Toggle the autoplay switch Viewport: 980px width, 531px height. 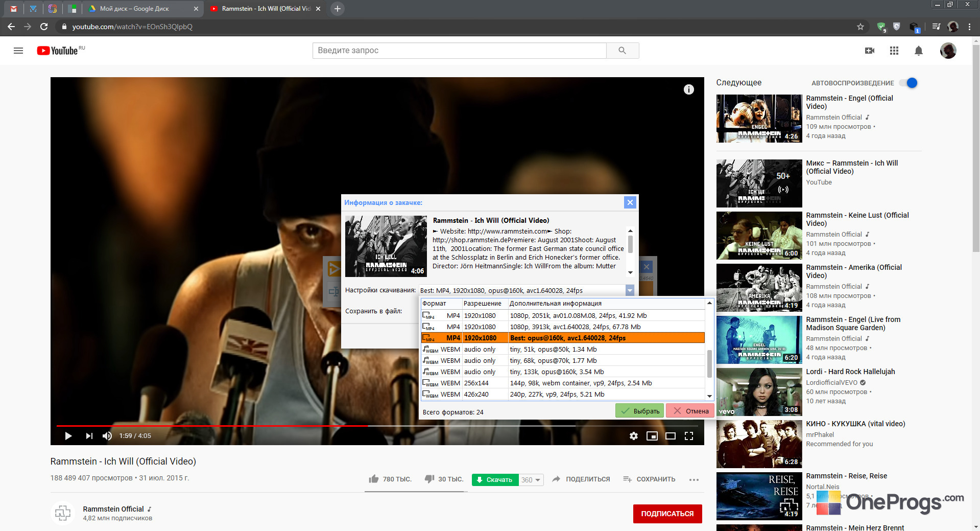(909, 83)
